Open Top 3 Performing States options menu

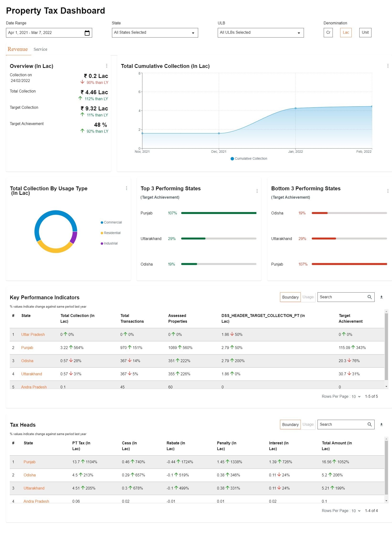click(257, 191)
